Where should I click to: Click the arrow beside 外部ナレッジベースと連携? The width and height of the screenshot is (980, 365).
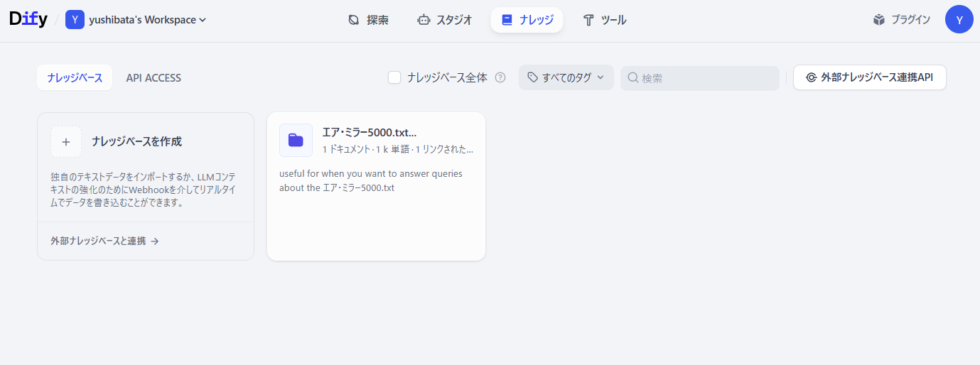point(155,241)
